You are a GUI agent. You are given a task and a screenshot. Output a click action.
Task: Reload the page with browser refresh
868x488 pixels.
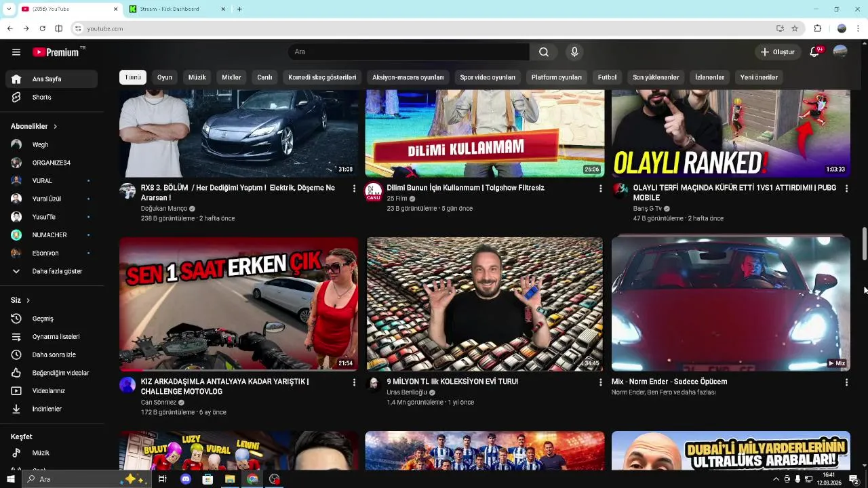click(x=42, y=28)
